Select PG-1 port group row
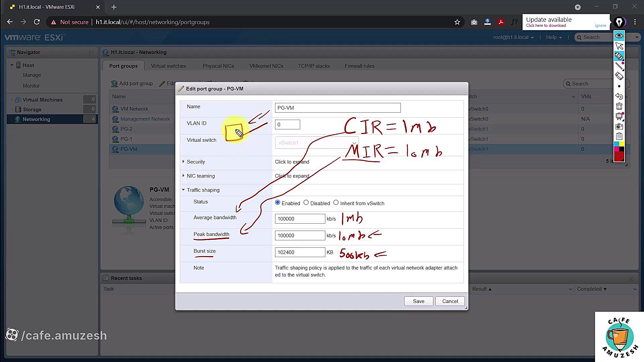This screenshot has width=644, height=362. pyautogui.click(x=126, y=139)
